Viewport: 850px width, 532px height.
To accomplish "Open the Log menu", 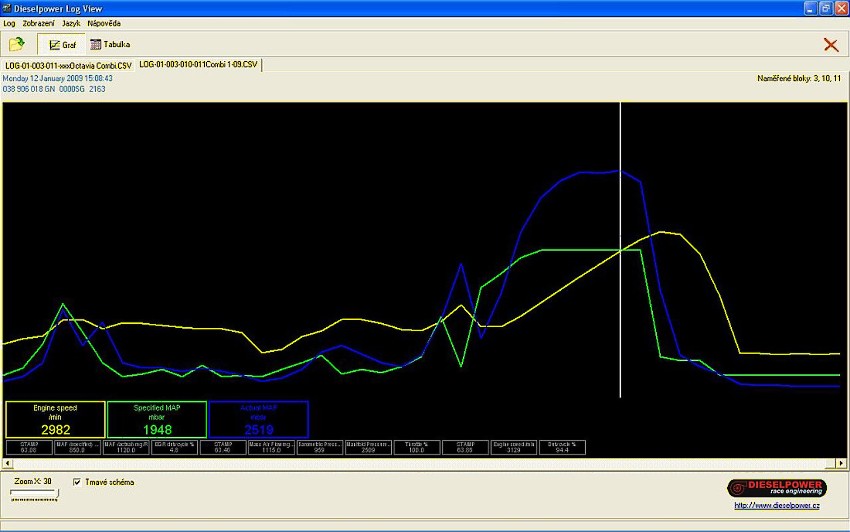I will tap(9, 22).
